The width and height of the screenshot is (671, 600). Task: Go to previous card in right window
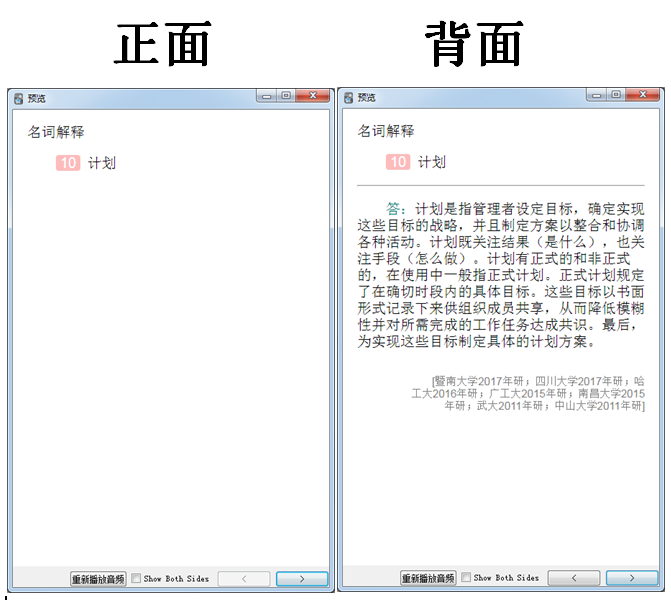pos(574,578)
